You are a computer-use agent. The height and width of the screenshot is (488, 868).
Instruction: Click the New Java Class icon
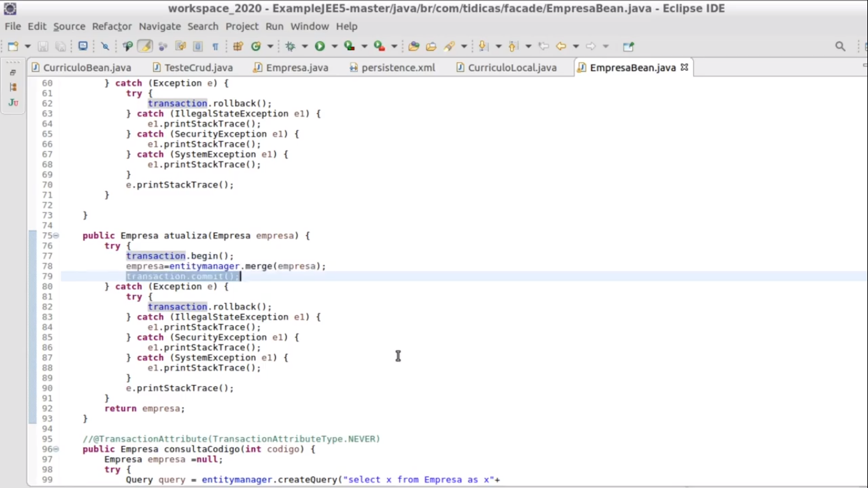click(x=257, y=46)
